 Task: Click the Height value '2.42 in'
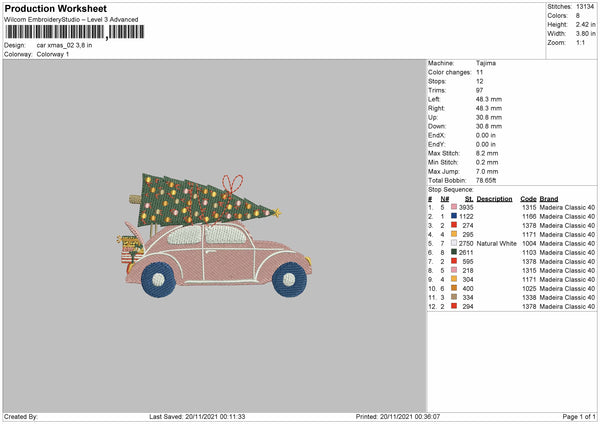click(x=585, y=24)
